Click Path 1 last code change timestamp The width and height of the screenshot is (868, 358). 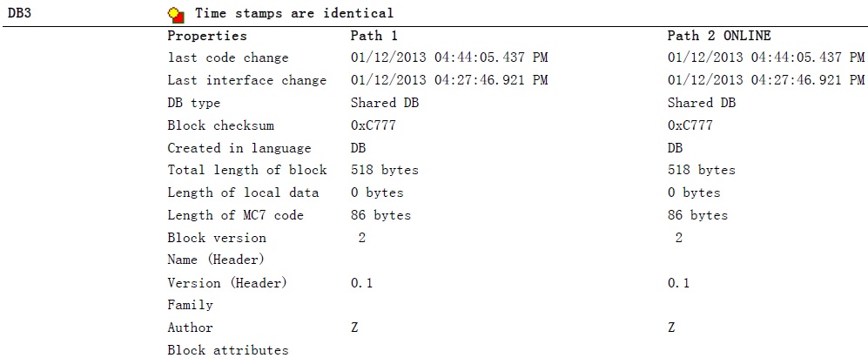click(x=448, y=57)
